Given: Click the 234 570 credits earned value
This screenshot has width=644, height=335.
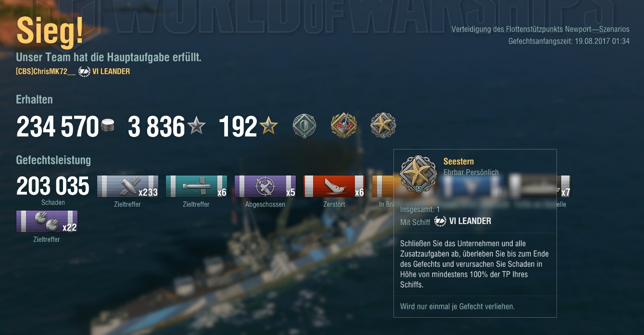Looking at the screenshot, I should point(58,127).
